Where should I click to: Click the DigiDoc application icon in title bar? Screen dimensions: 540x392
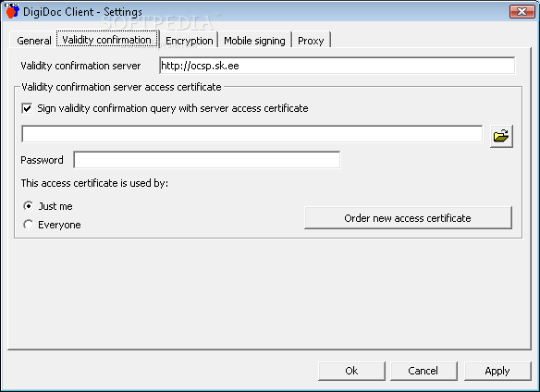click(12, 11)
